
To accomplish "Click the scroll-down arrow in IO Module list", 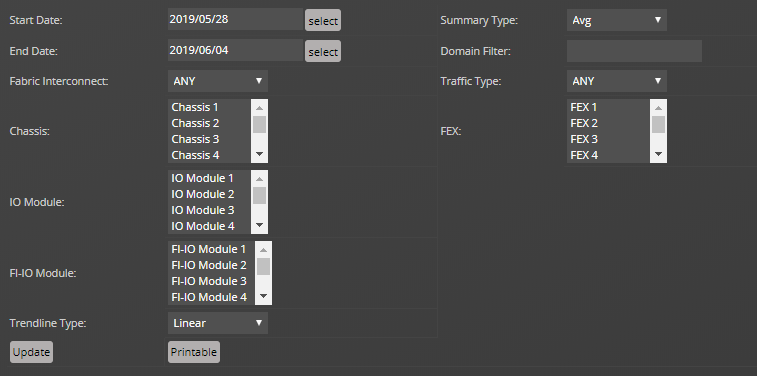I will 259,225.
